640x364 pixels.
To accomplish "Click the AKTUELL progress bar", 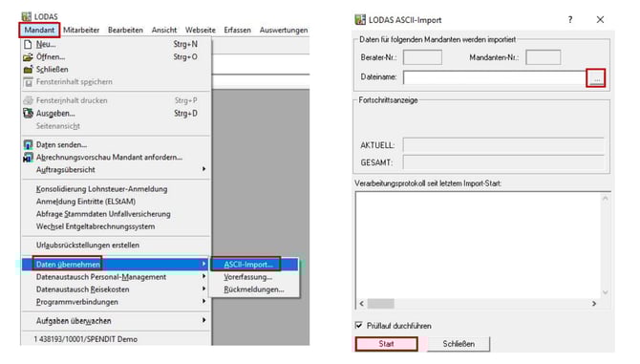I will (x=503, y=145).
